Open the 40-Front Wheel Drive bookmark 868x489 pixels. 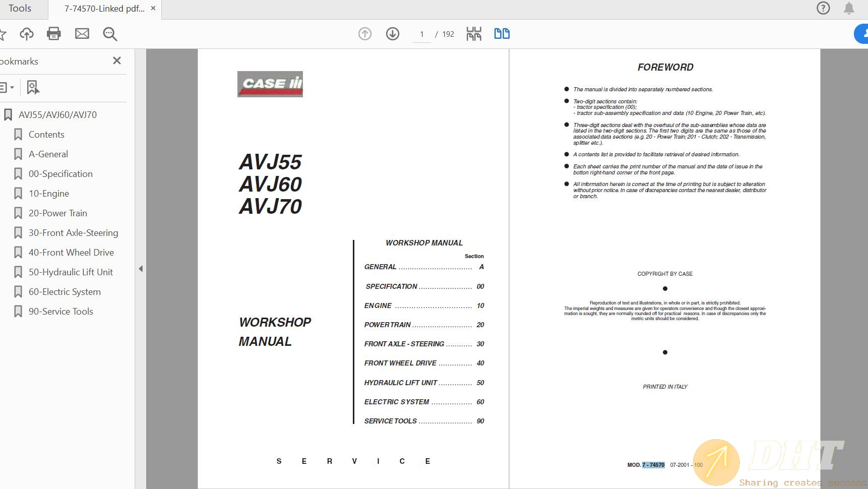tap(71, 253)
